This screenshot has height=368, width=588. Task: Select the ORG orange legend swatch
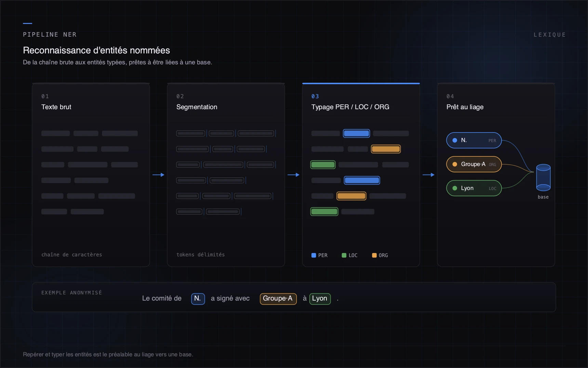point(374,255)
